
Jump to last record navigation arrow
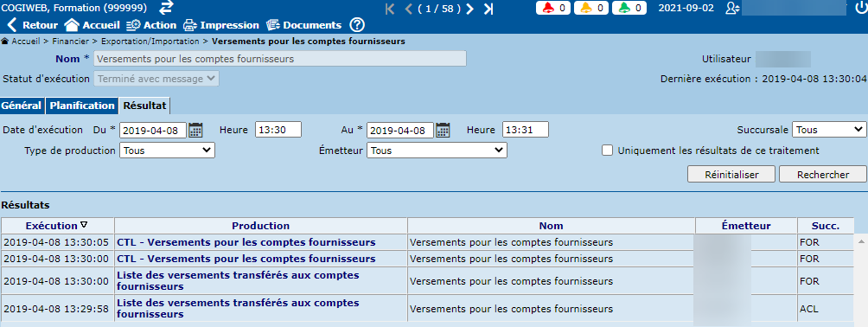coord(488,9)
